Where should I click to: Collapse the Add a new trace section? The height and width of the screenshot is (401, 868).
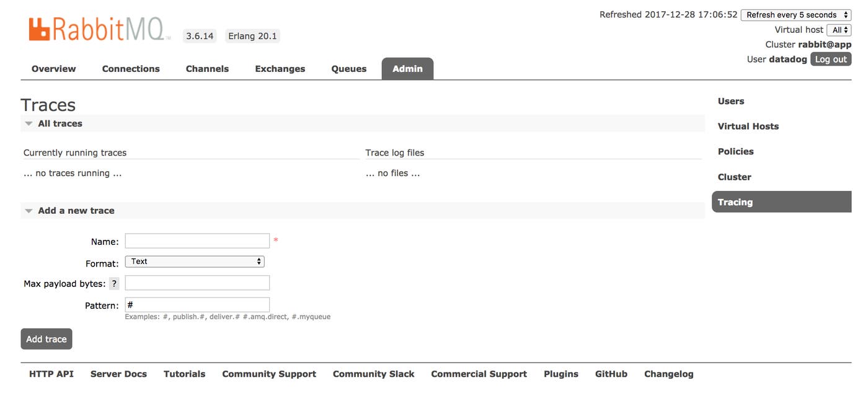pos(29,210)
